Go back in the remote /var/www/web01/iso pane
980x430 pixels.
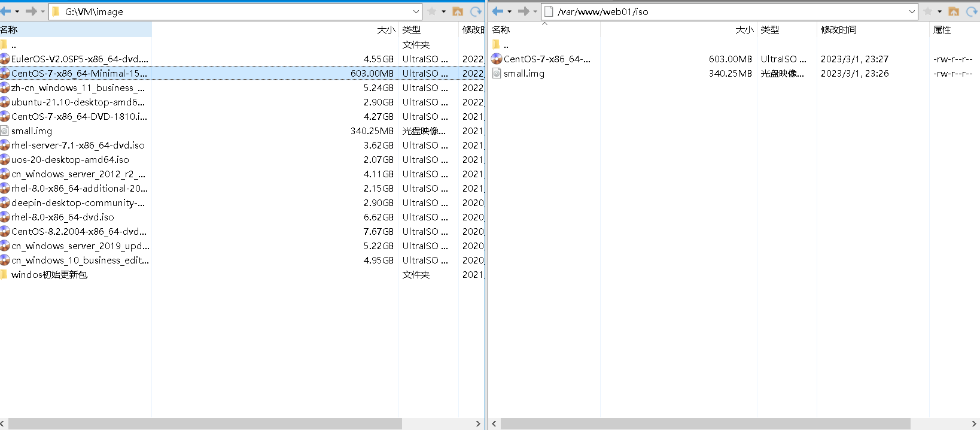tap(497, 11)
